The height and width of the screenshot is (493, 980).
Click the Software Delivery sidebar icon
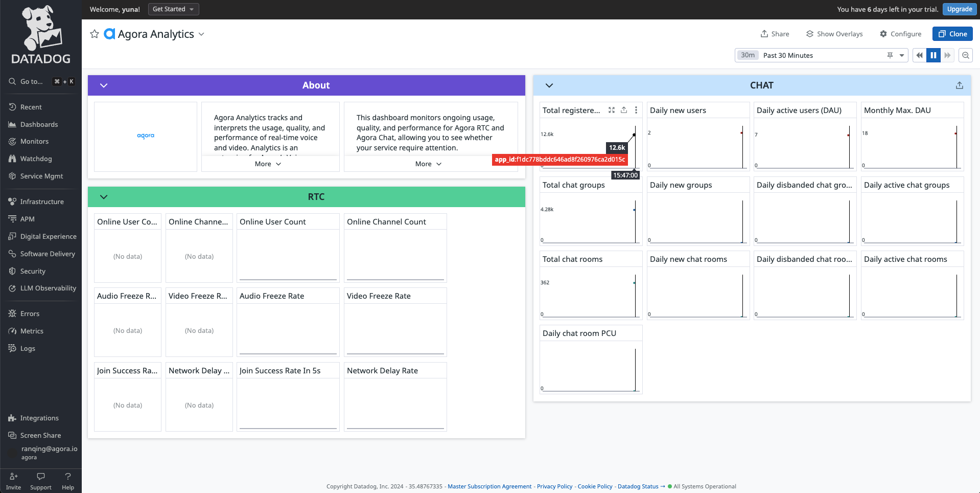pos(12,254)
